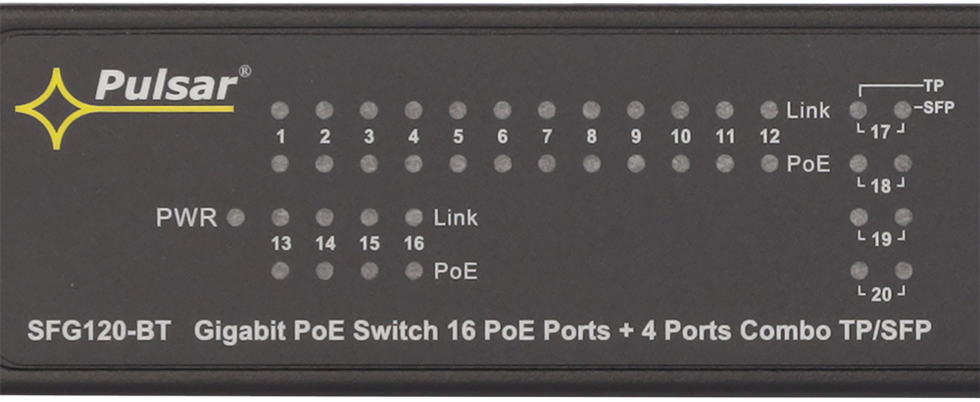Viewport: 980px width, 402px height.
Task: Click the PoE LED for port 1
Action: click(280, 164)
